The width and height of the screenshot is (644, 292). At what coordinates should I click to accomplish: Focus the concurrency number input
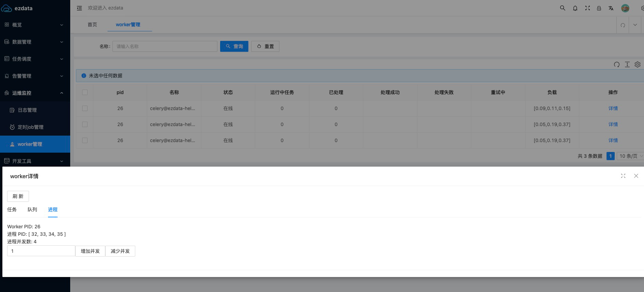click(x=41, y=251)
